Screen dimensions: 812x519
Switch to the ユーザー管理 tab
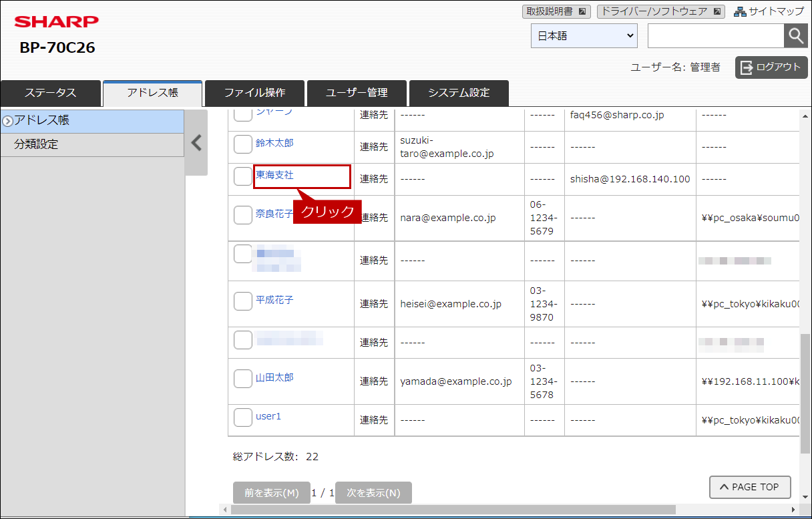pos(357,93)
